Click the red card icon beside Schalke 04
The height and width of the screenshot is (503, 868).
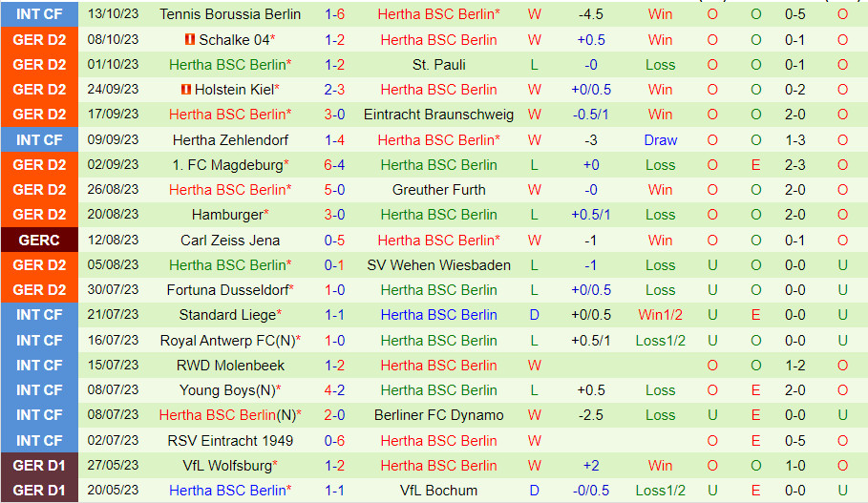point(189,39)
